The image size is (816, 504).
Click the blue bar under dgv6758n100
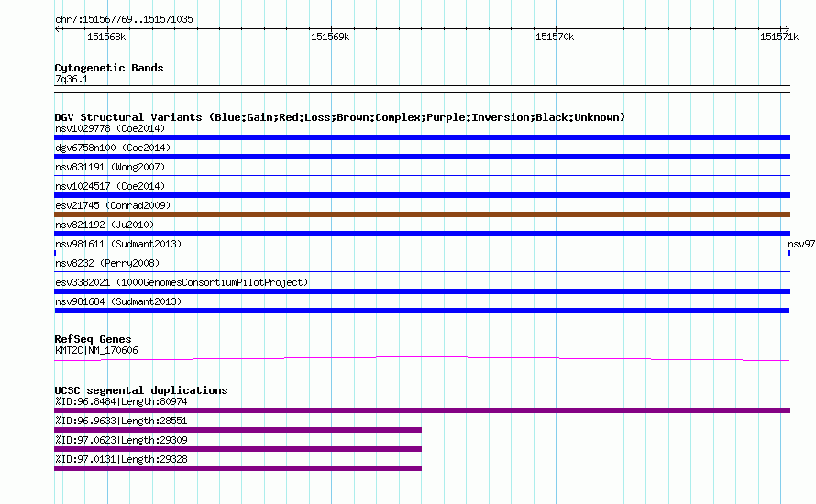(x=422, y=157)
